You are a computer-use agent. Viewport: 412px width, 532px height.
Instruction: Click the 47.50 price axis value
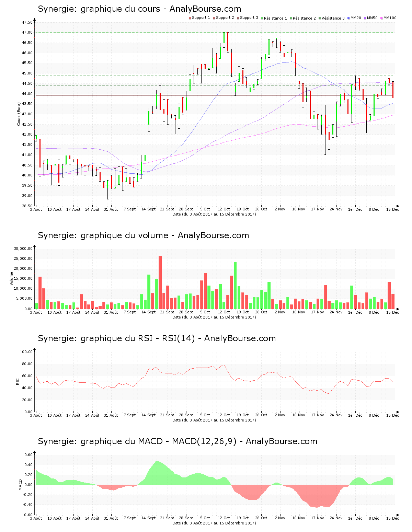[27, 22]
